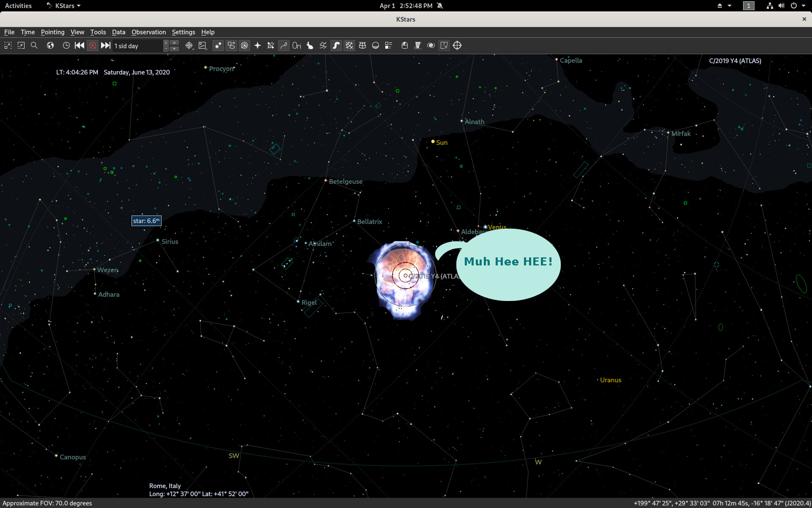Open Find Object with the magnifier icon
Image resolution: width=812 pixels, height=508 pixels.
pos(34,45)
